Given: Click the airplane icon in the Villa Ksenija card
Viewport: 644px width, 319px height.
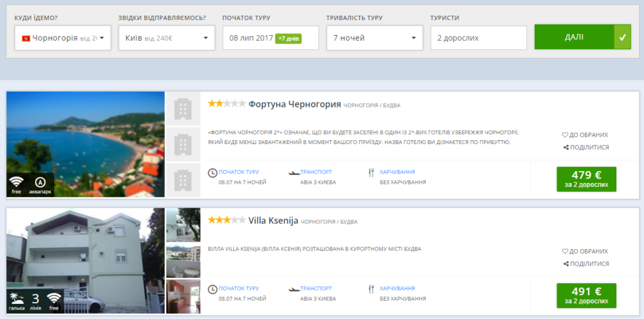Looking at the screenshot, I should coord(294,289).
